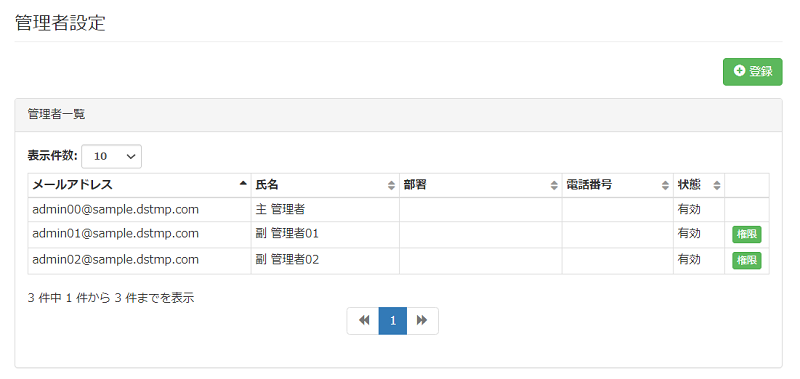Go to next page with double-right arrow
The height and width of the screenshot is (379, 800).
[x=422, y=321]
